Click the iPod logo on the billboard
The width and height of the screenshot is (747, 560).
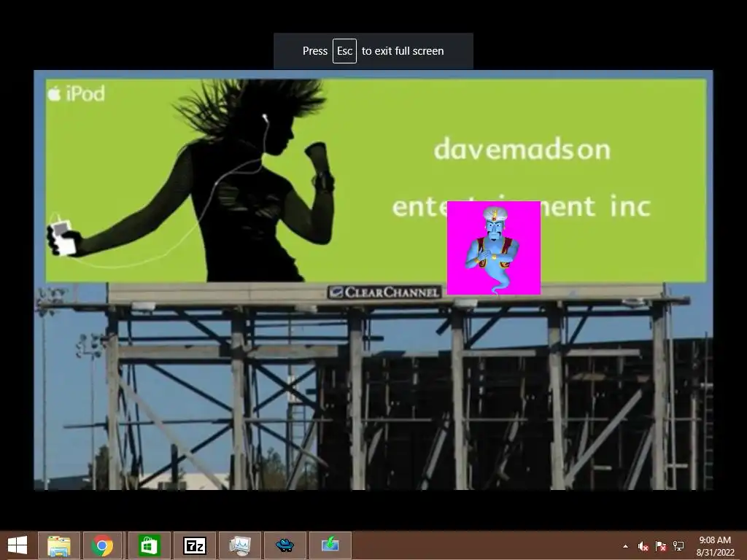point(76,93)
